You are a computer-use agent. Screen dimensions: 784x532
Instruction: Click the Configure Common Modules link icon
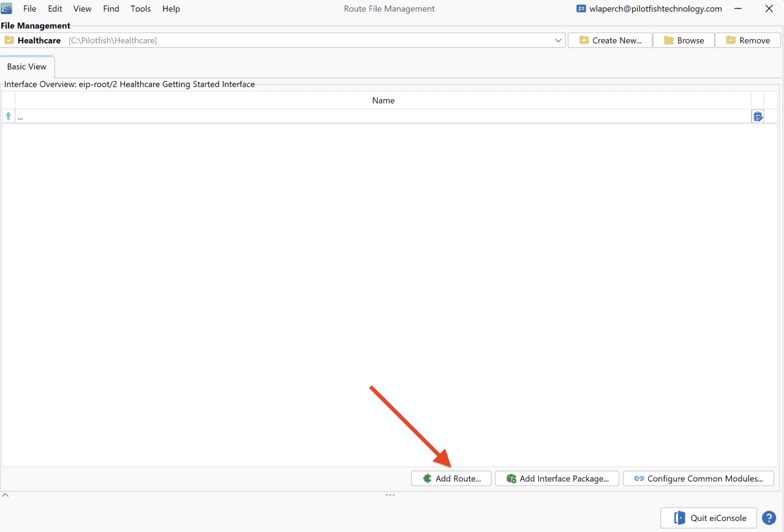pyautogui.click(x=639, y=479)
